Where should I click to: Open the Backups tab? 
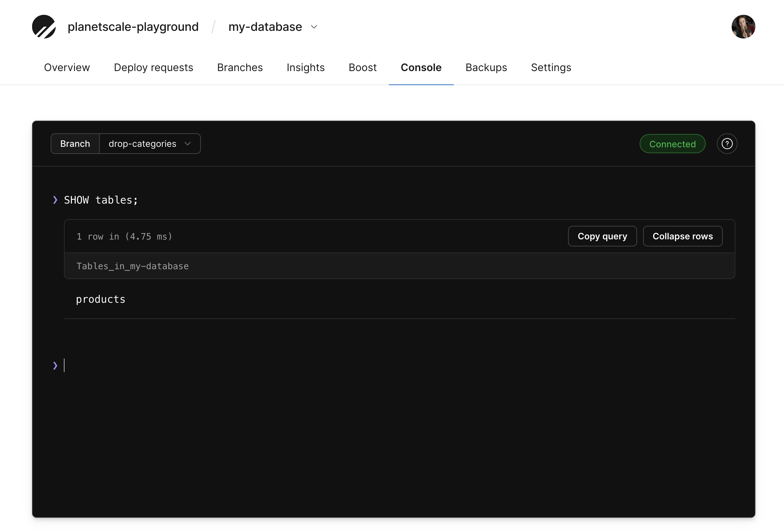[x=486, y=67]
